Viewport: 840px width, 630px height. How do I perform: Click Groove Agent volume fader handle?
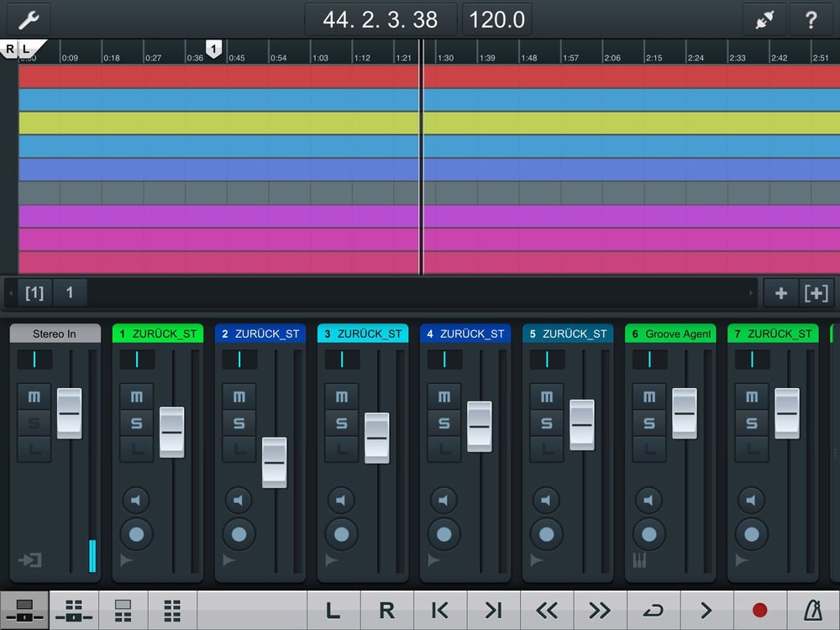pos(685,413)
